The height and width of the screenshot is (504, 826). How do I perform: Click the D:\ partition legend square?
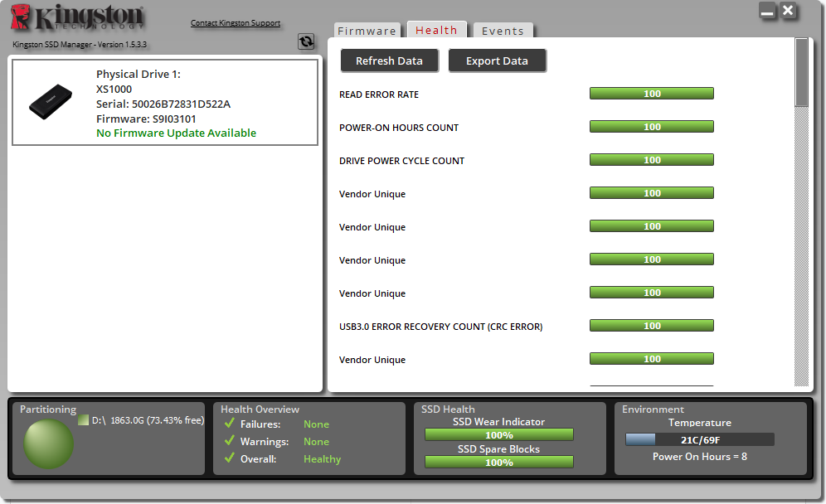(83, 420)
